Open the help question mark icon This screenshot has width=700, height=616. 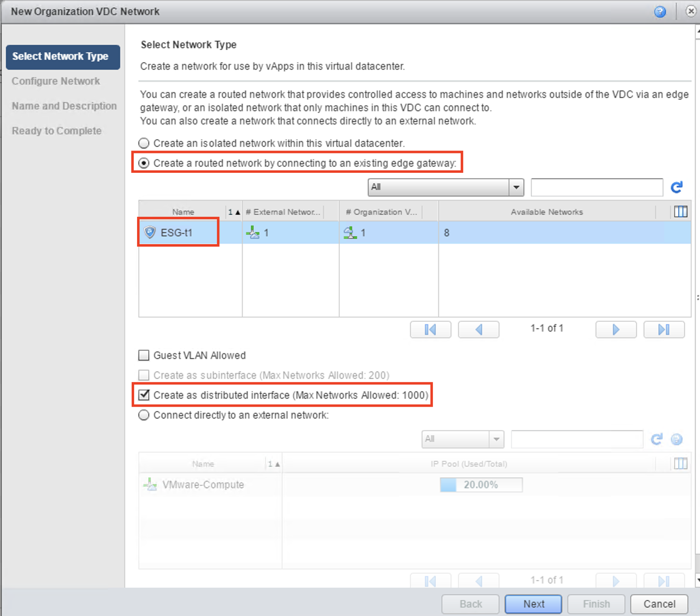660,12
